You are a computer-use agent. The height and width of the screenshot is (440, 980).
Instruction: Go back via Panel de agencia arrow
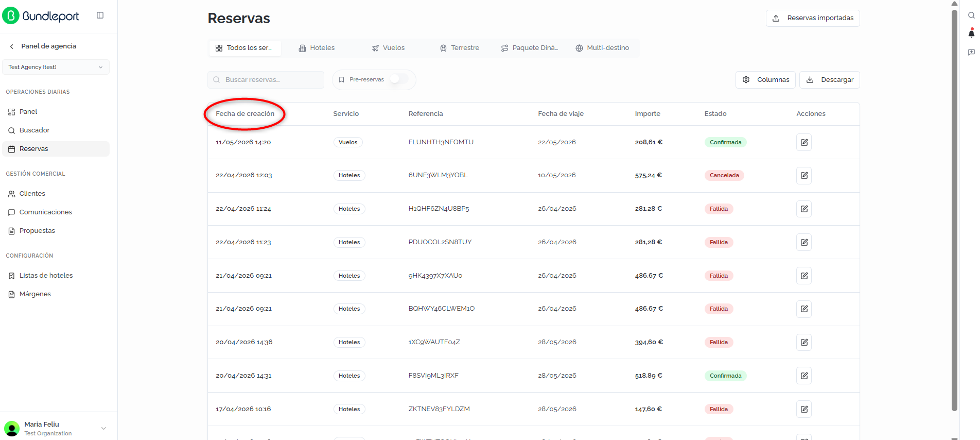click(12, 46)
